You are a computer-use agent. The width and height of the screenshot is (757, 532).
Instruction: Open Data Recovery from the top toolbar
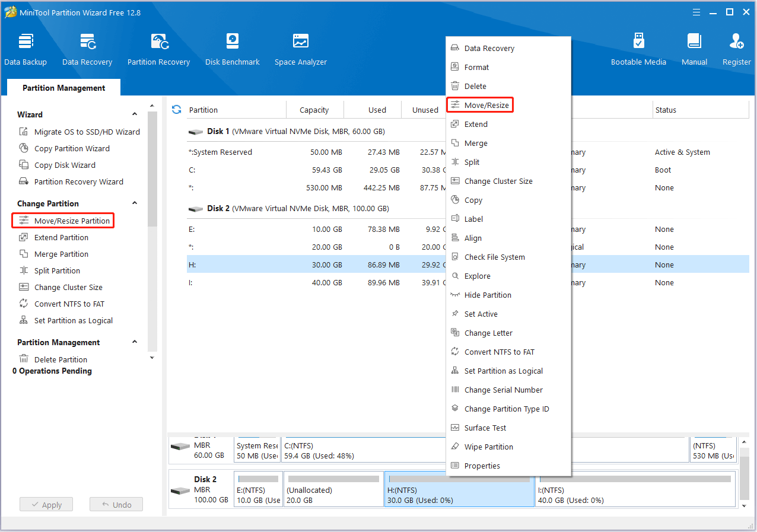click(x=87, y=49)
